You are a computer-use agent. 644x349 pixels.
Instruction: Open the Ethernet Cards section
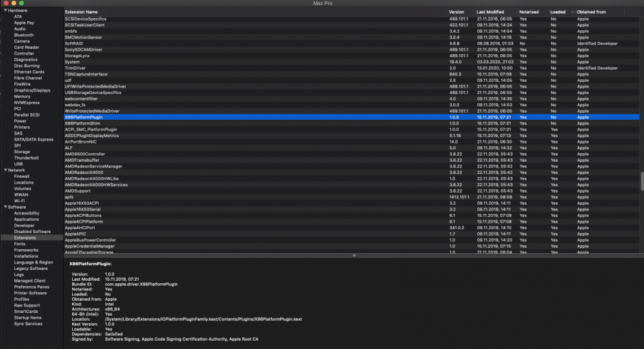29,72
